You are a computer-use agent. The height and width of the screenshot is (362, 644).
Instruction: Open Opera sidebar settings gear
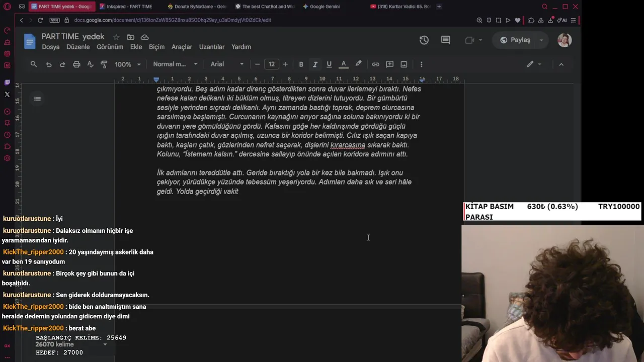[x=7, y=158]
